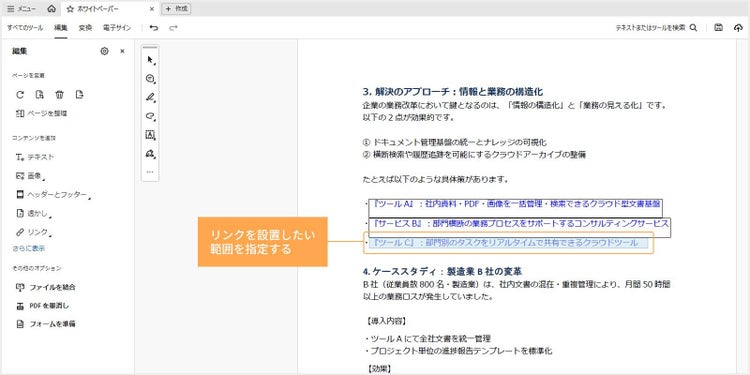Image resolution: width=750 pixels, height=375 pixels.
Task: Choose the signature stamp tool
Action: pos(150,154)
